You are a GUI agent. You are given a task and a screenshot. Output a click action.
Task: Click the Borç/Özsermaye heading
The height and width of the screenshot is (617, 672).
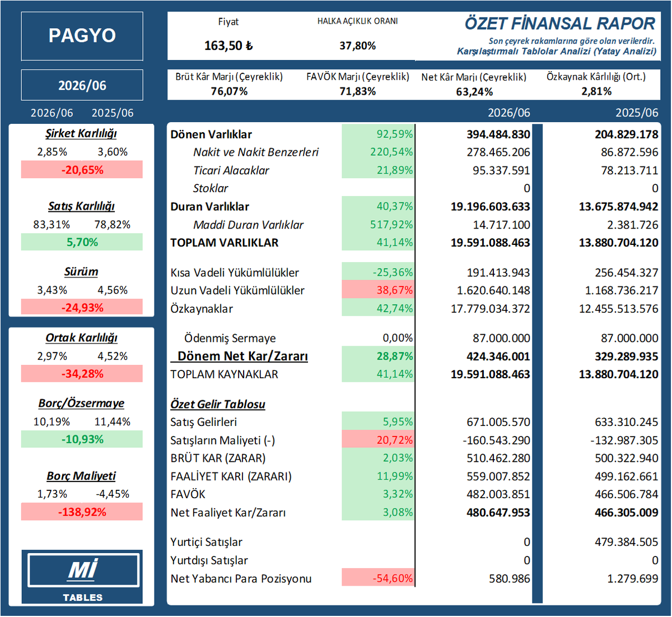81,403
